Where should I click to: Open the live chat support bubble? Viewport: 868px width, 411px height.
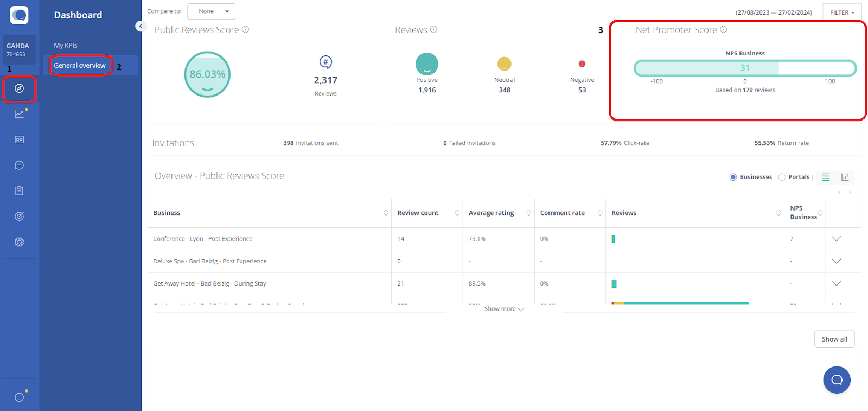click(837, 380)
